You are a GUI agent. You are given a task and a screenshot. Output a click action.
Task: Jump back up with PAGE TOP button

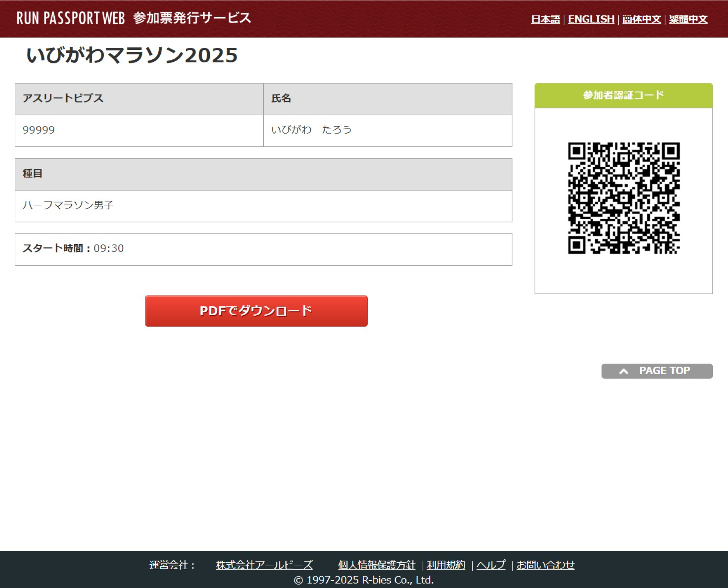tap(656, 371)
